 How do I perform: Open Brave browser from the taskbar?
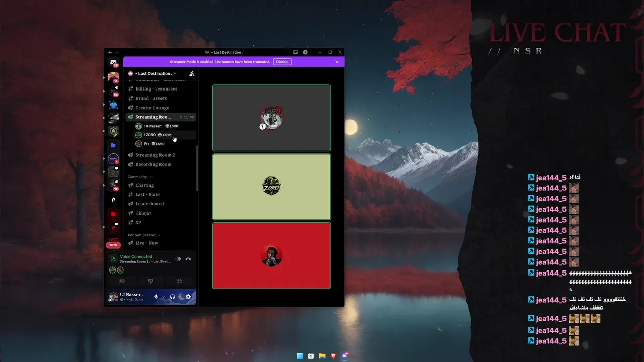click(333, 356)
